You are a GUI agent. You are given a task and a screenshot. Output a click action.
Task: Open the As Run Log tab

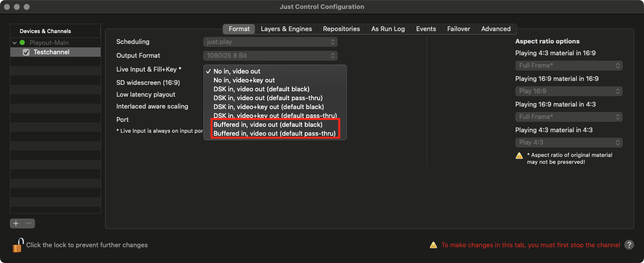[x=388, y=29]
